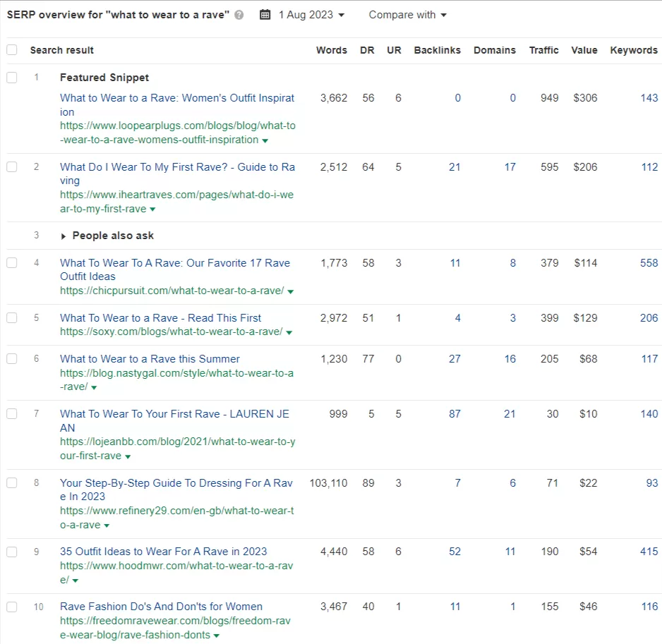Image resolution: width=662 pixels, height=644 pixels.
Task: Open the Compare with dropdown
Action: tap(407, 15)
